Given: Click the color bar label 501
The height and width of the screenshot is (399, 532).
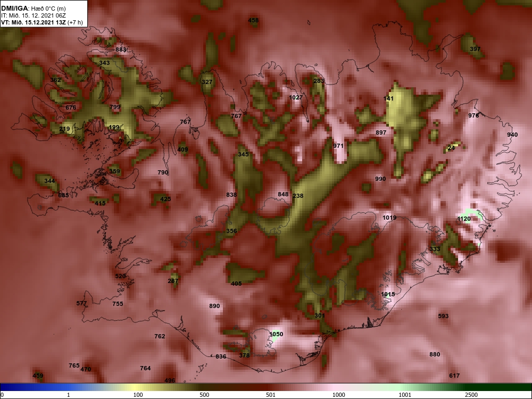Looking at the screenshot, I should tap(270, 395).
